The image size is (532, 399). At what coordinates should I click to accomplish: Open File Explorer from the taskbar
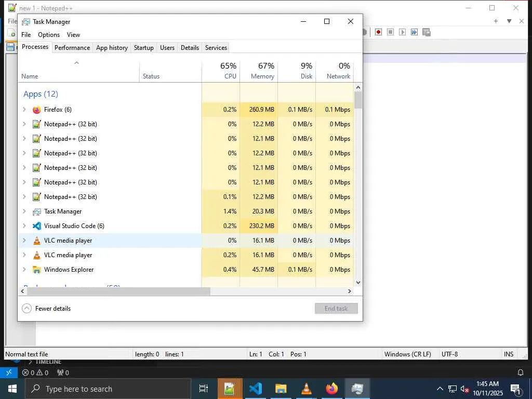click(281, 389)
